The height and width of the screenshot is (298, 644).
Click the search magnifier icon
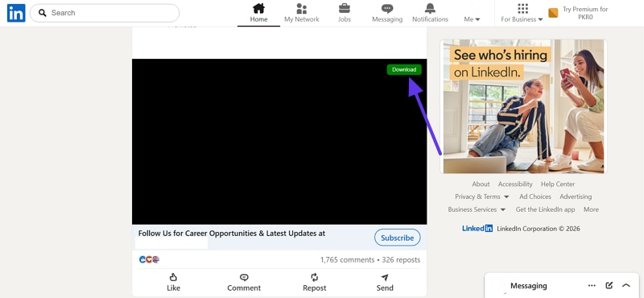click(x=43, y=13)
